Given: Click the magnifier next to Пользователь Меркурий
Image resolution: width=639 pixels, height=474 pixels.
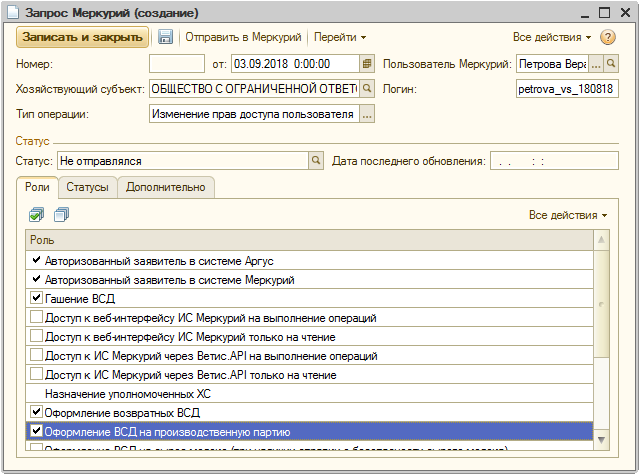Looking at the screenshot, I should click(611, 64).
